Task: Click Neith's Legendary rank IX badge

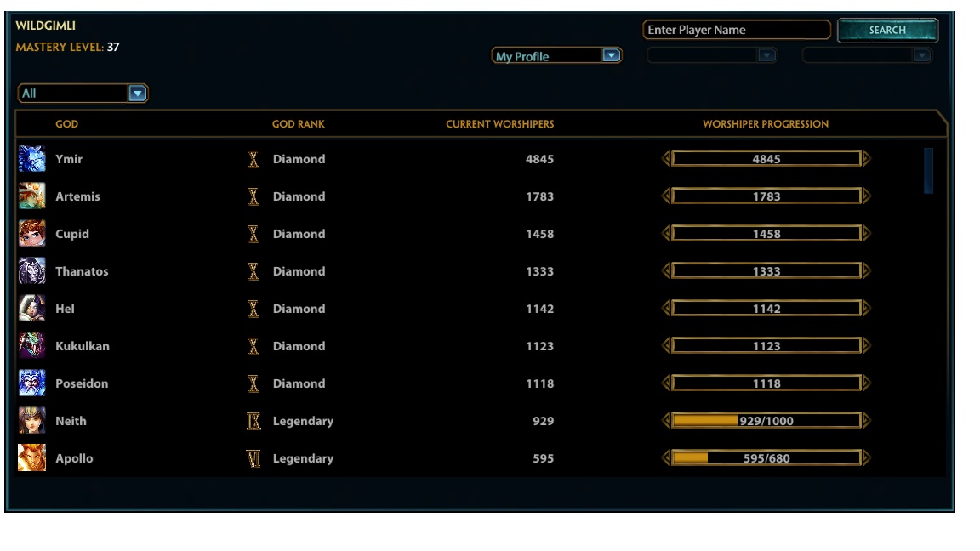Action: pos(253,421)
